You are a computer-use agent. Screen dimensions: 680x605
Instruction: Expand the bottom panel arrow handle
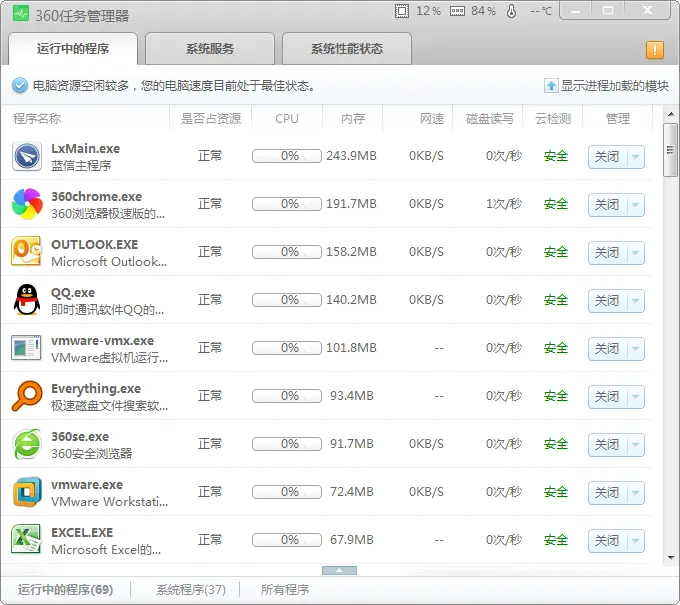tap(339, 570)
